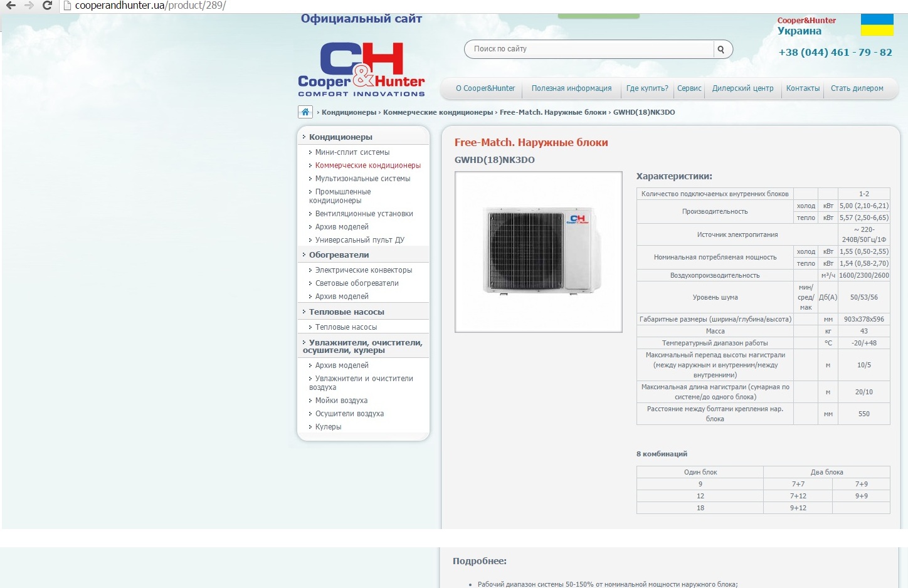The height and width of the screenshot is (588, 908).
Task: Click 'Коммерческие кондиционеры' breadcrumb link
Action: (x=438, y=112)
